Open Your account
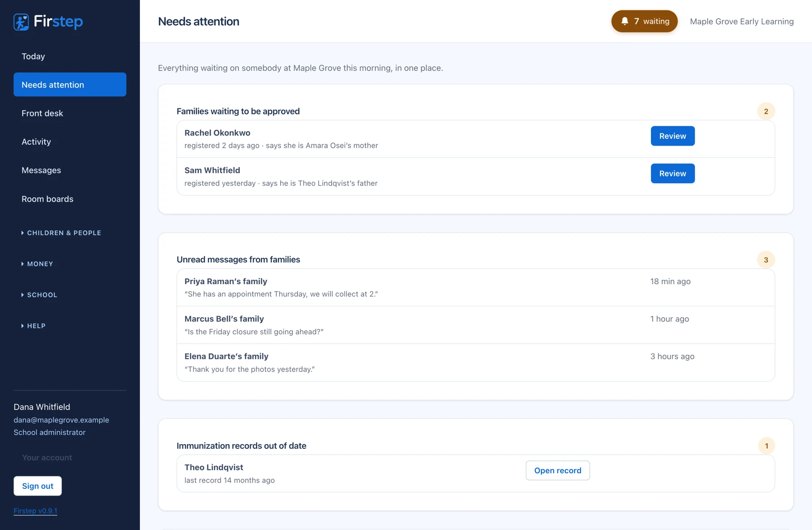Image resolution: width=812 pixels, height=530 pixels. point(47,457)
